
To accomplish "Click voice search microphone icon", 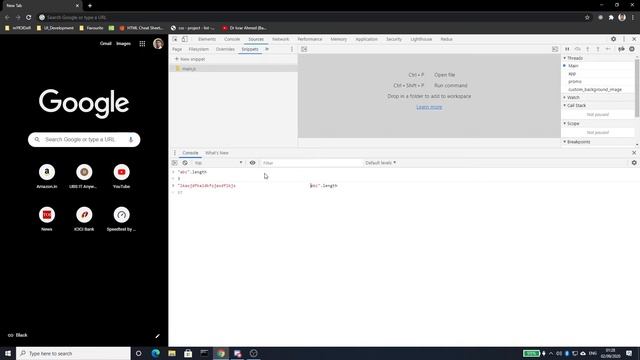I will click(x=131, y=140).
